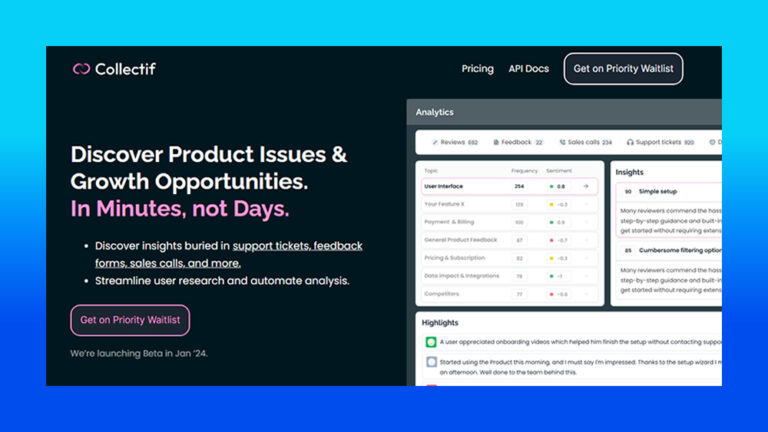This screenshot has width=768, height=432.
Task: Click the Collectif logo icon
Action: pyautogui.click(x=81, y=69)
